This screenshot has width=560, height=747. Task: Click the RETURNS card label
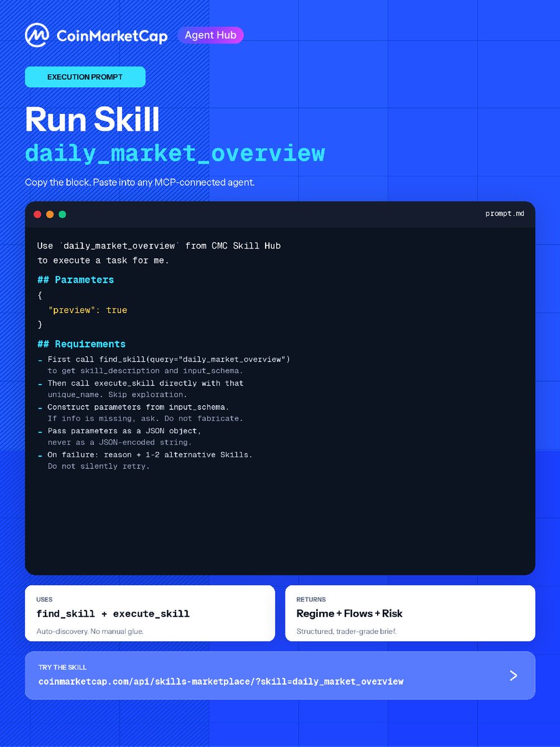pos(311,599)
